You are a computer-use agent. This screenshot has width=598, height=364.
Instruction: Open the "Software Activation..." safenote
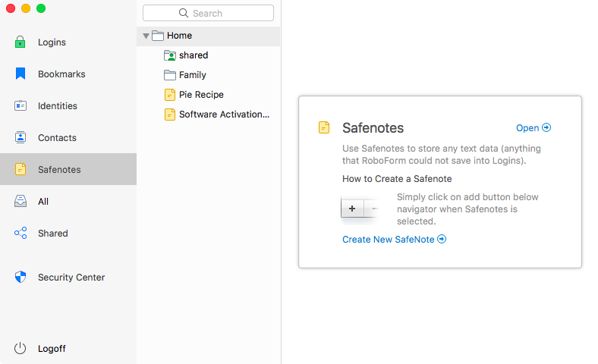tap(225, 115)
